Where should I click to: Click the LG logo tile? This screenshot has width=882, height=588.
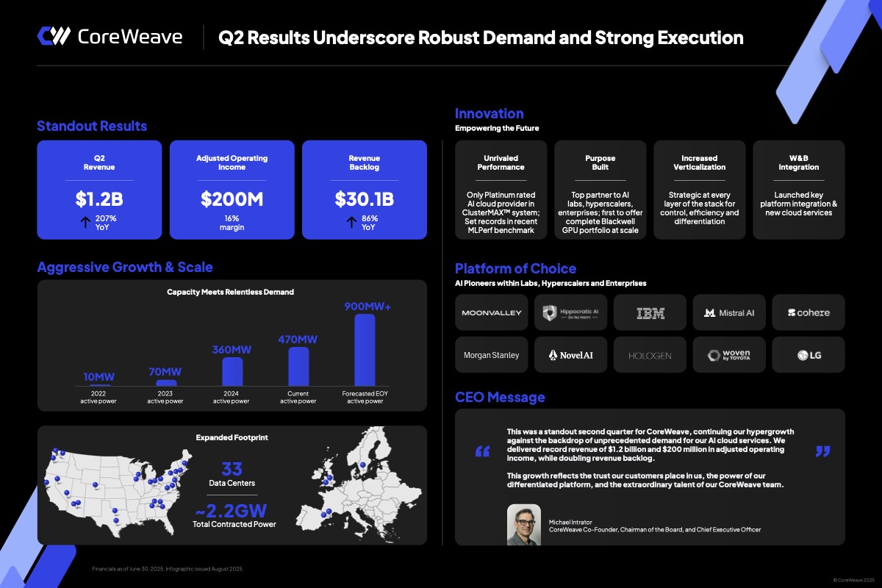[x=808, y=355]
